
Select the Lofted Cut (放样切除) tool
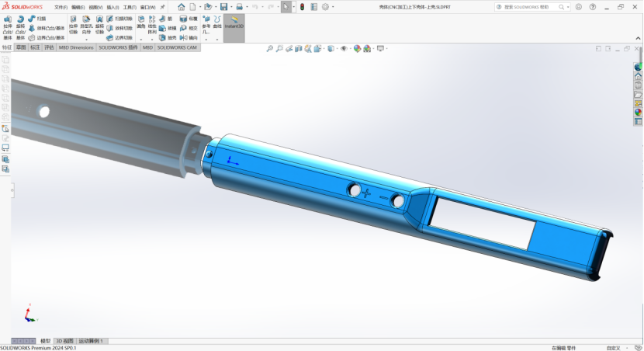[x=119, y=29]
